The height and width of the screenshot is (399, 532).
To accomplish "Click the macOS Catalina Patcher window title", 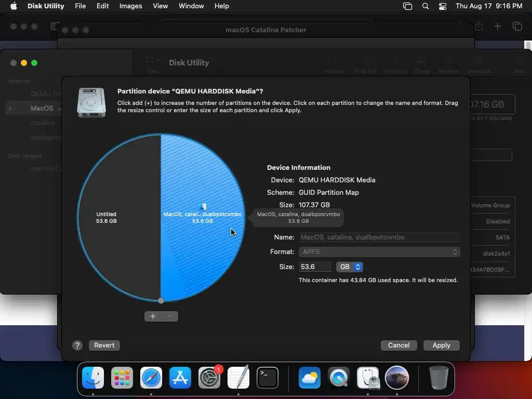I will click(x=266, y=30).
